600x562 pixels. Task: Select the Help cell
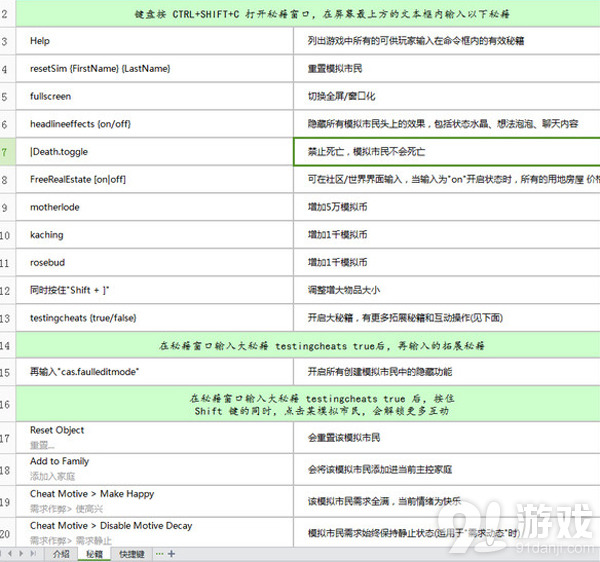(155, 41)
